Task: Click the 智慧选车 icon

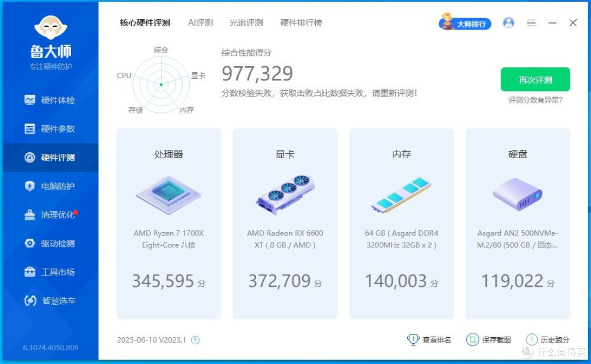Action: coord(30,301)
